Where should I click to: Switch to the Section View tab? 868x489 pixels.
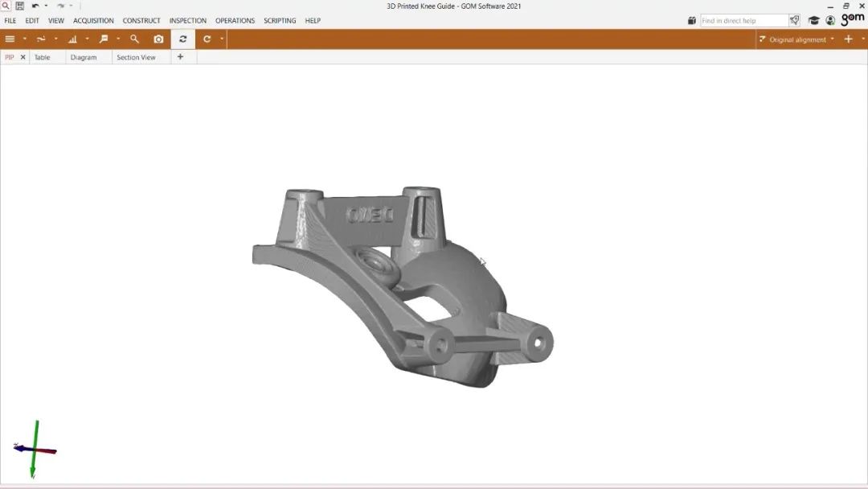[x=136, y=57]
